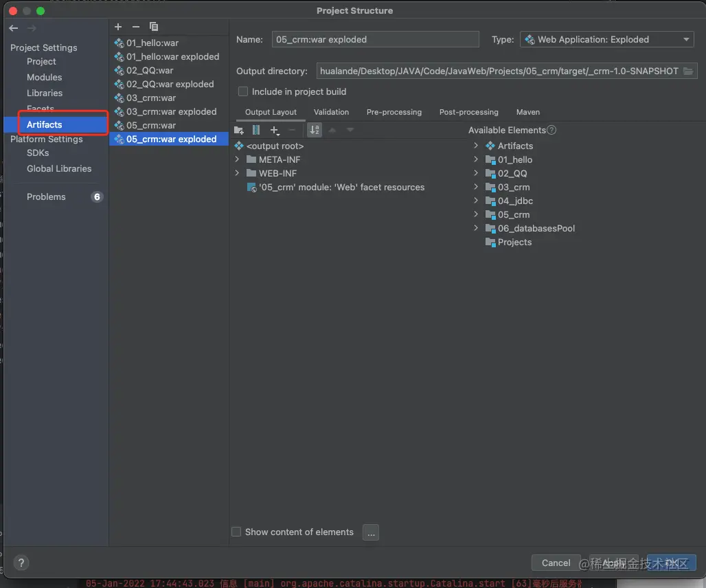Open the help question mark button
Screen dimensions: 706x588
point(21,563)
